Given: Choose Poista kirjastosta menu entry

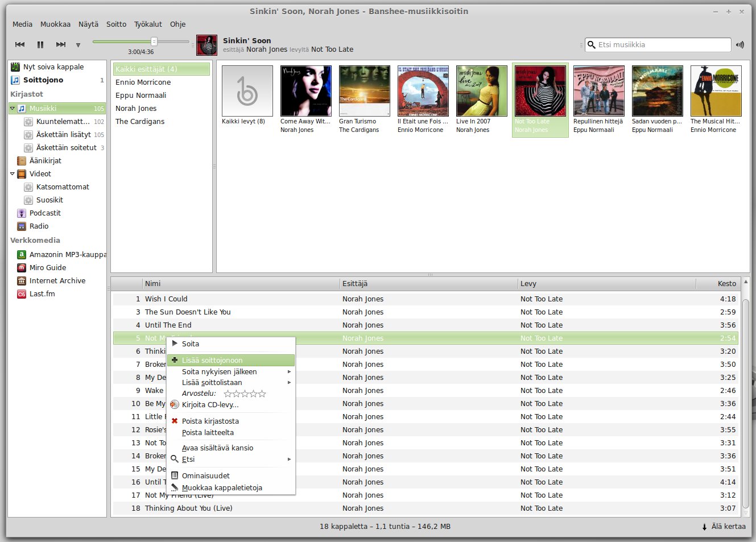Looking at the screenshot, I should click(231, 421).
